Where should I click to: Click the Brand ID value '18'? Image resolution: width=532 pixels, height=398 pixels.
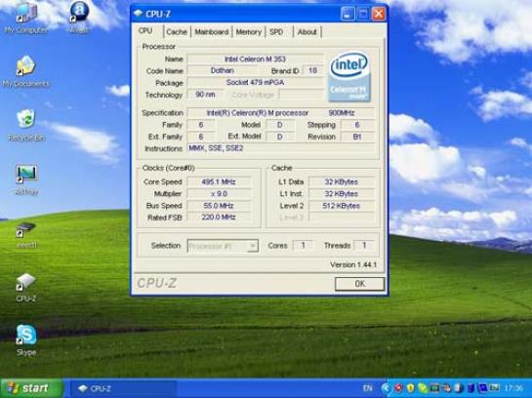tap(312, 70)
